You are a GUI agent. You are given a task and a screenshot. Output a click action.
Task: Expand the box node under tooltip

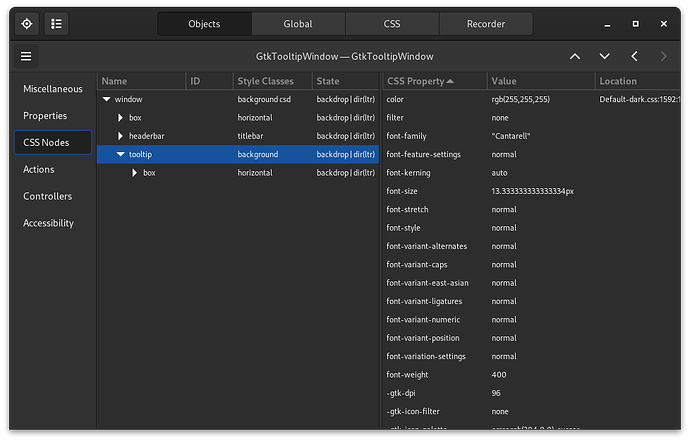point(134,173)
